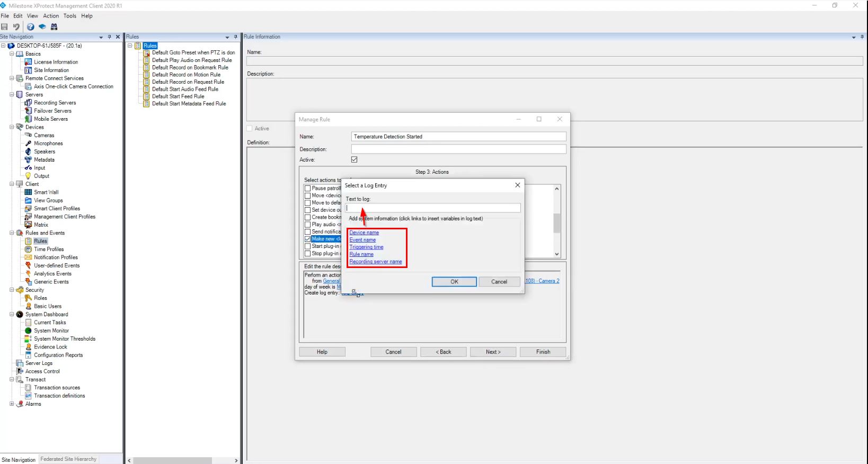868x464 pixels.
Task: Uncheck the Active checkbox in Manage Rule
Action: [x=355, y=159]
